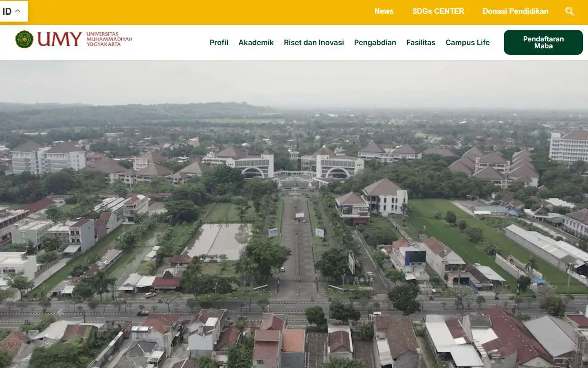Click the Pendaftaran Maba button
Screen dimensions: 588x368
[x=543, y=42]
